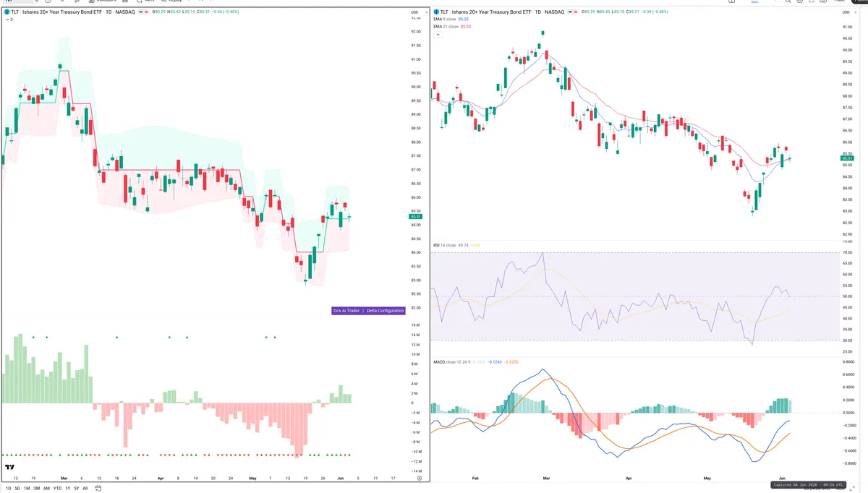Click the Save label in the top toolbar
The width and height of the screenshot is (868, 493).
[x=754, y=2]
